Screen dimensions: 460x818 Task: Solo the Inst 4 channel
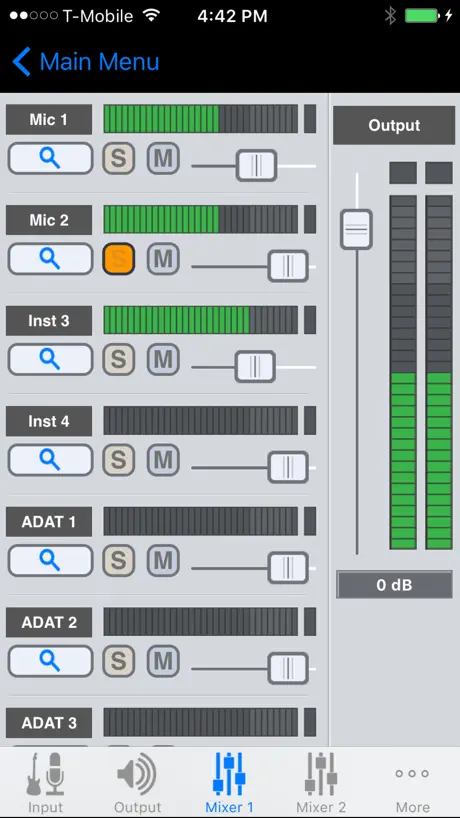click(118, 460)
